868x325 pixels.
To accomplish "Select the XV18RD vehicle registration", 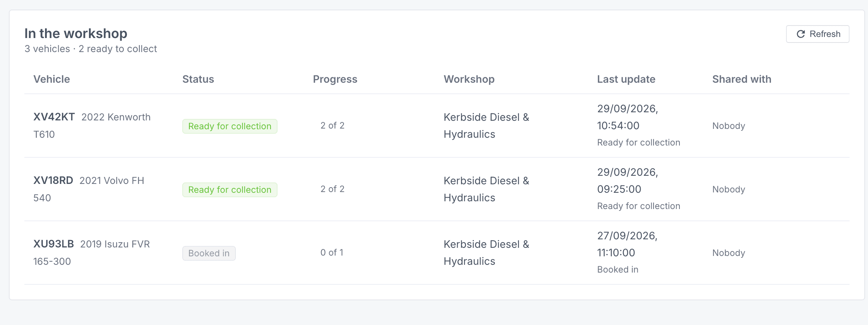I will [53, 181].
